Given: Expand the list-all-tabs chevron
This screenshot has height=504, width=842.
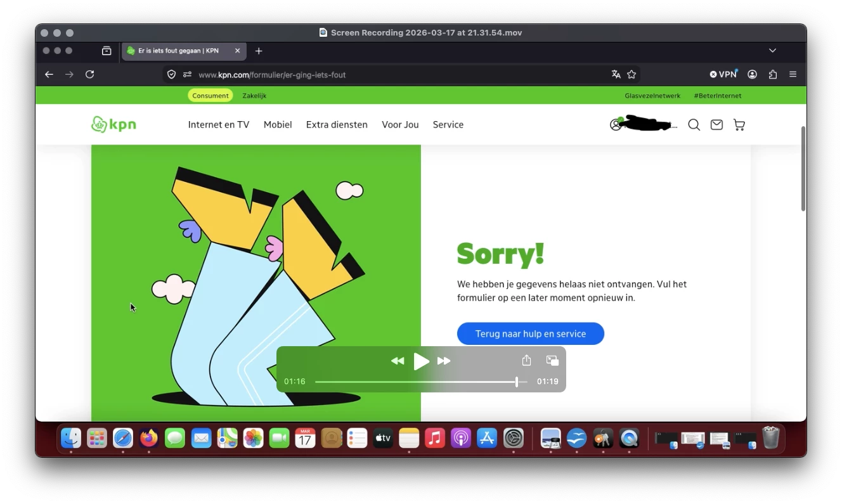Looking at the screenshot, I should click(x=772, y=51).
